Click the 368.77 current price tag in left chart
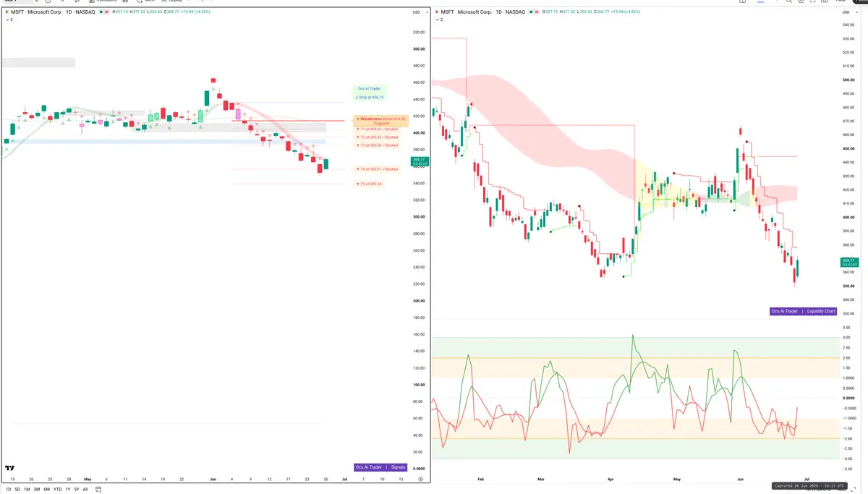This screenshot has width=868, height=494. tap(418, 161)
